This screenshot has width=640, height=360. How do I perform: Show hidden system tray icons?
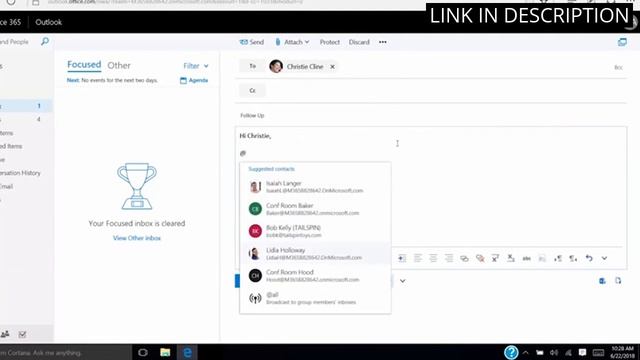[x=525, y=353]
